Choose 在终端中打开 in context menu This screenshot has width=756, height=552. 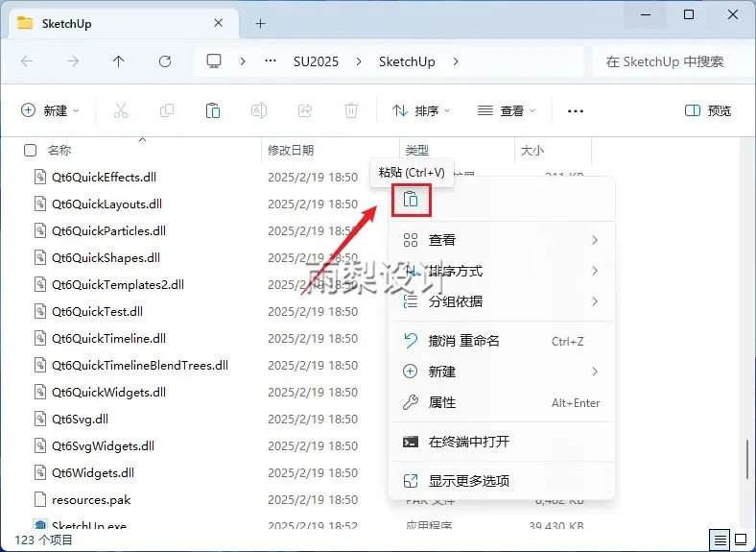click(x=502, y=442)
